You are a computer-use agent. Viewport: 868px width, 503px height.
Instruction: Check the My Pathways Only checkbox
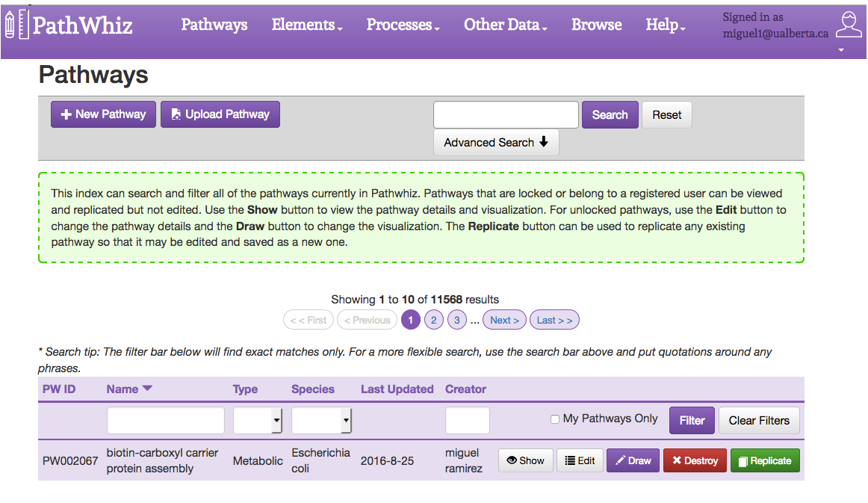(555, 419)
